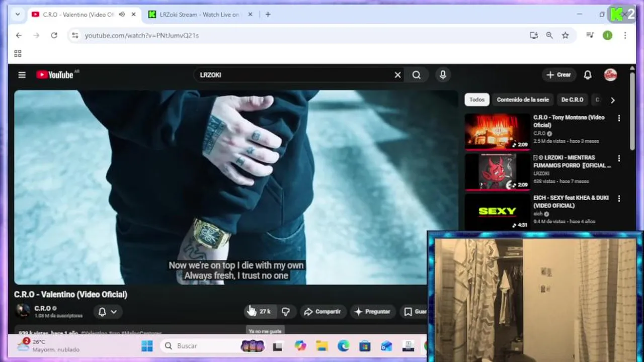Clear the LRZOKI search text with X
644x362 pixels.
coord(397,75)
